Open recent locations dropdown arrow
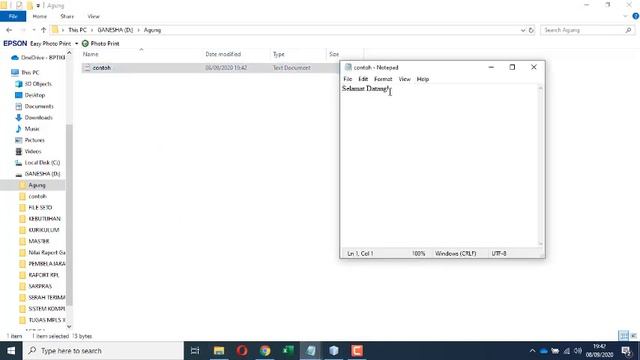Viewport: 640px width, 360px height. [x=34, y=30]
